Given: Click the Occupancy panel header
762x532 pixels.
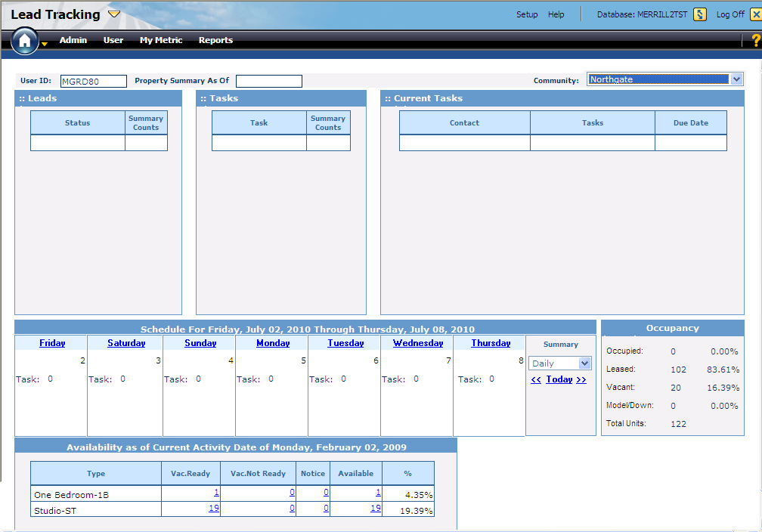Looking at the screenshot, I should [673, 328].
